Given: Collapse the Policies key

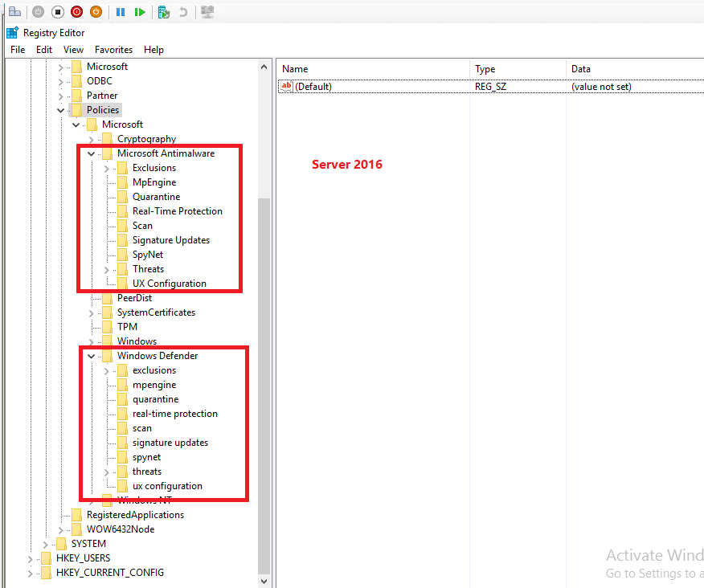Looking at the screenshot, I should [60, 110].
